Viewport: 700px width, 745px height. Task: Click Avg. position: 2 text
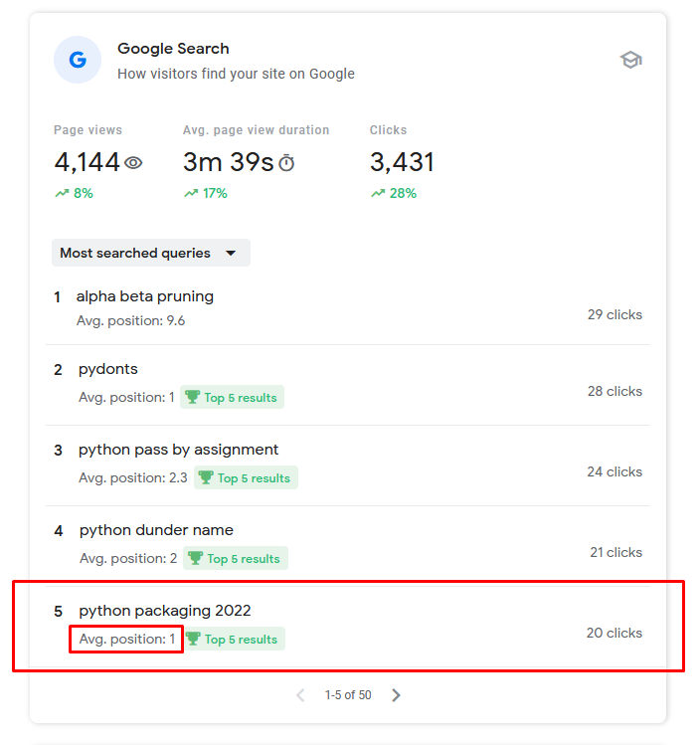[x=128, y=558]
